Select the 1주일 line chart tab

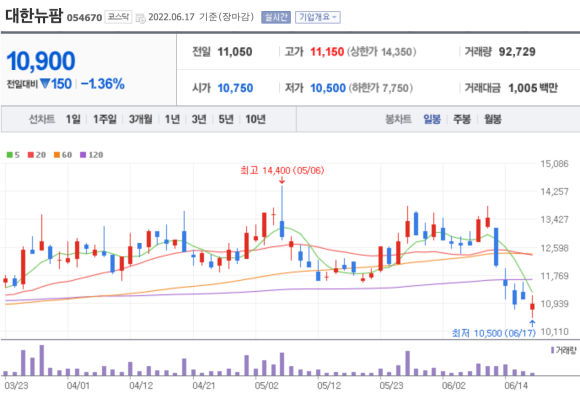(x=105, y=119)
